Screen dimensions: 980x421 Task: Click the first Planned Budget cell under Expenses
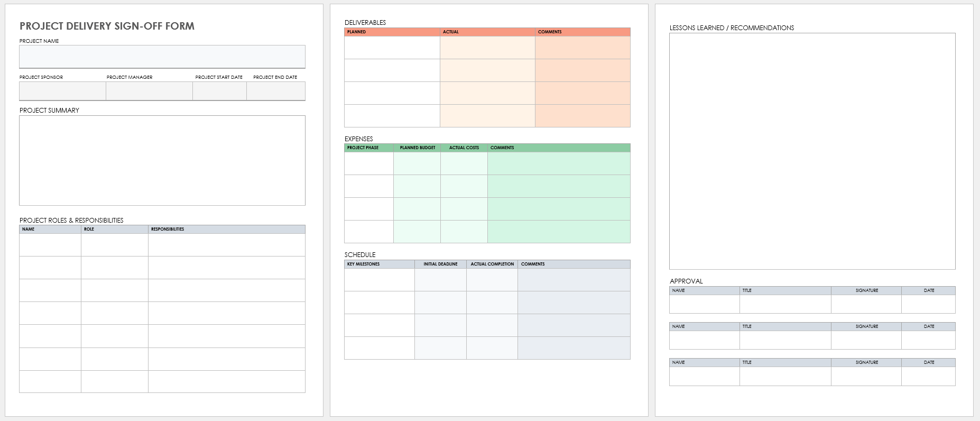(x=417, y=163)
